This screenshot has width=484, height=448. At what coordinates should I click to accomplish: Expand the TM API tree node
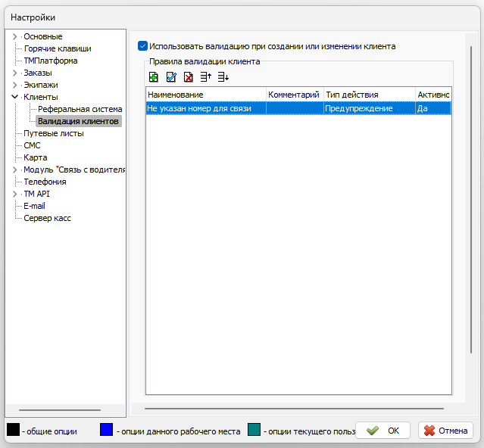[x=14, y=194]
